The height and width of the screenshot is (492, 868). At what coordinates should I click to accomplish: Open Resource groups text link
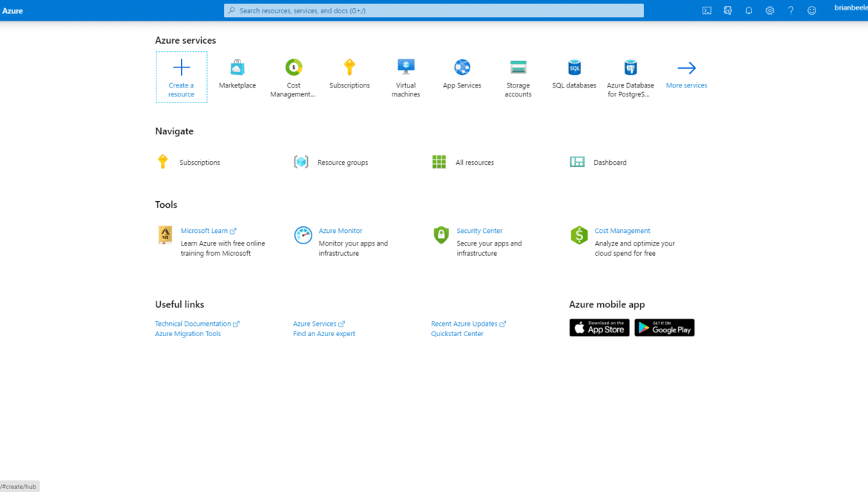point(343,163)
